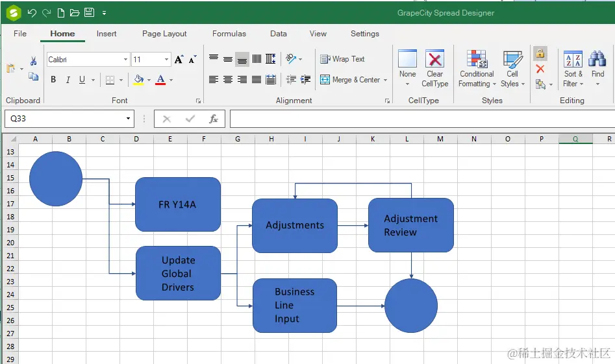Decrease font size with small A icon
Viewport: 615px width, 364px height.
click(x=192, y=60)
